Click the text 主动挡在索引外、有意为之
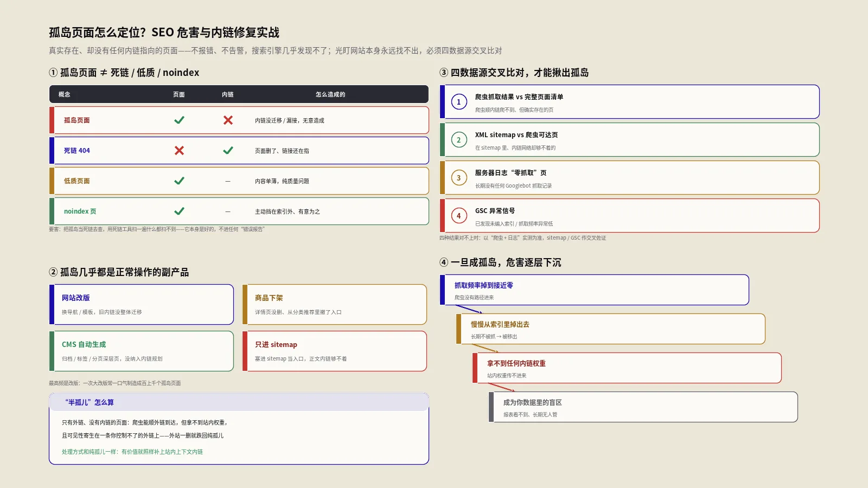Viewport: 868px width, 488px height. click(288, 211)
